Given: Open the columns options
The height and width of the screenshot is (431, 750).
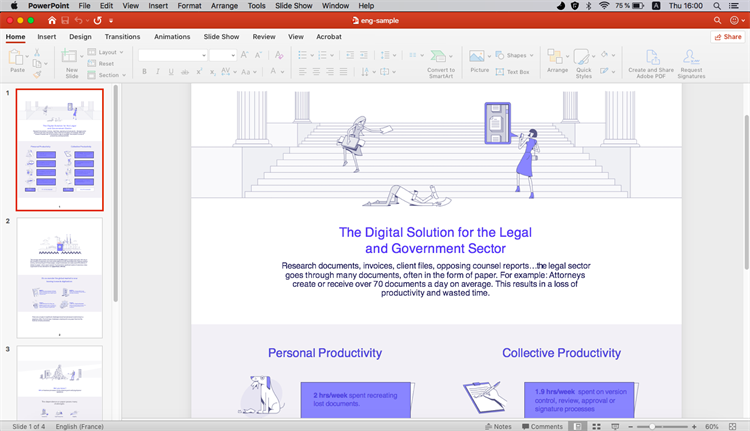Looking at the screenshot, I should coord(416,55).
